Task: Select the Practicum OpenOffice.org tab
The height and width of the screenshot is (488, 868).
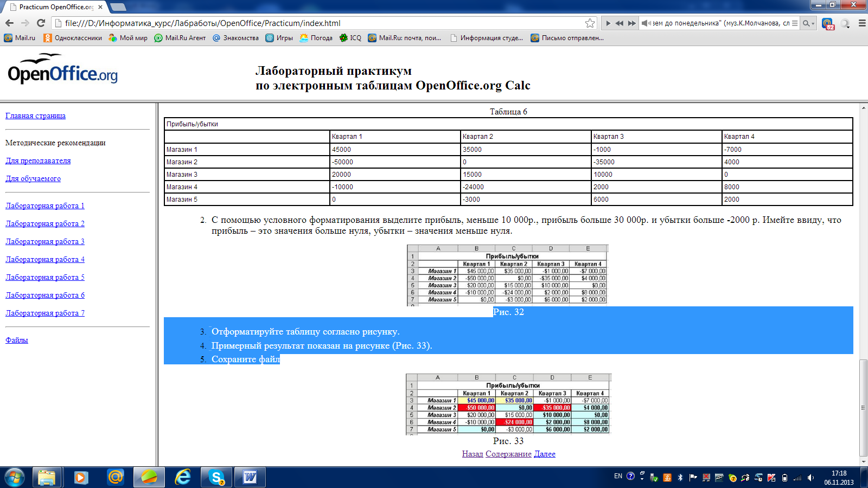Action: click(55, 7)
